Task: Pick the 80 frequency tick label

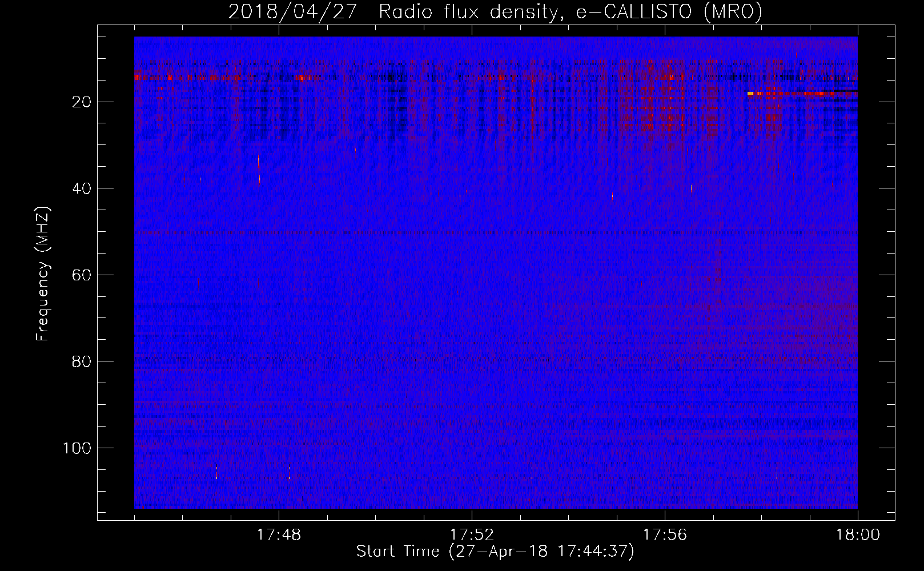Action: pos(82,361)
